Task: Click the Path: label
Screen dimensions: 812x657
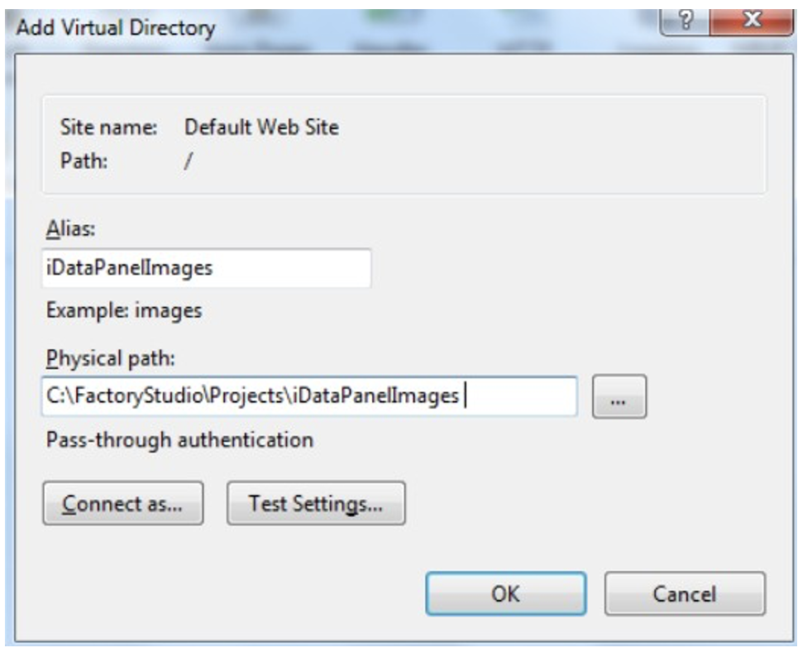Action: 84,161
